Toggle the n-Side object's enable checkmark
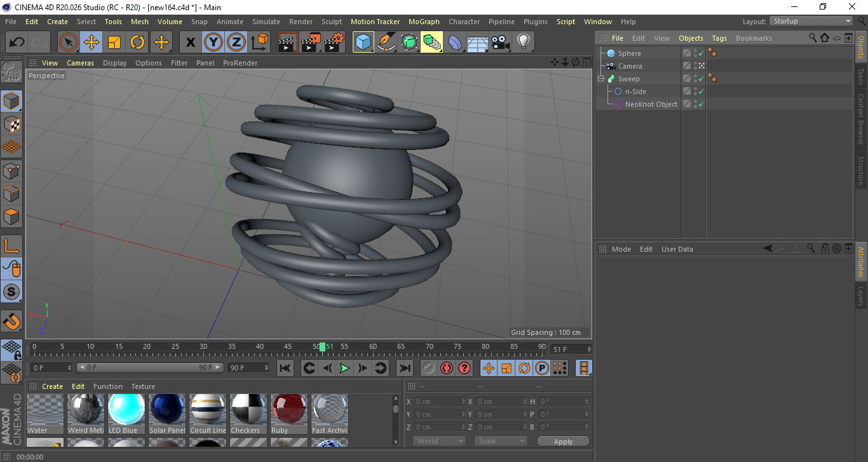The width and height of the screenshot is (868, 462). point(701,92)
